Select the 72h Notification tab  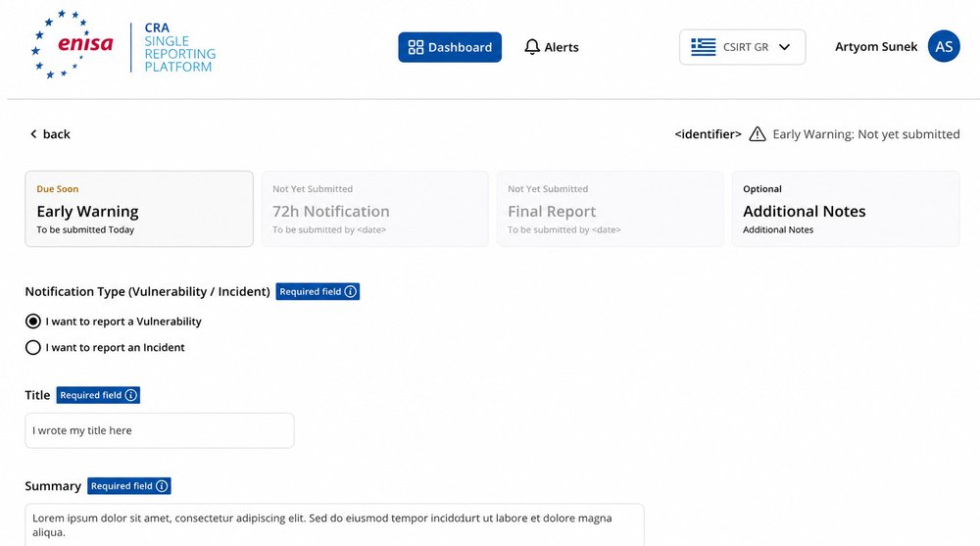pyautogui.click(x=375, y=209)
